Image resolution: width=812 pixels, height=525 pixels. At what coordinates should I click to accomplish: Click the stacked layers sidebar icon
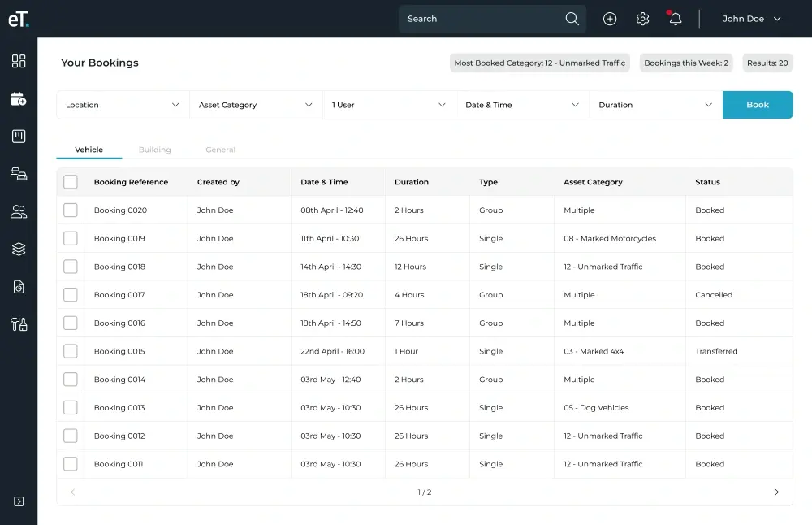19,249
